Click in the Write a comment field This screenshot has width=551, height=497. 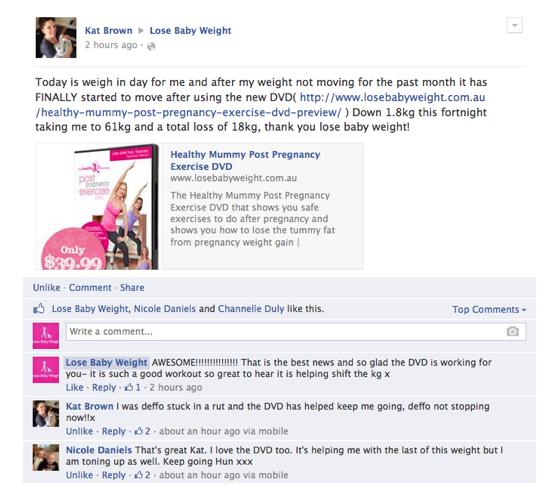(296, 331)
